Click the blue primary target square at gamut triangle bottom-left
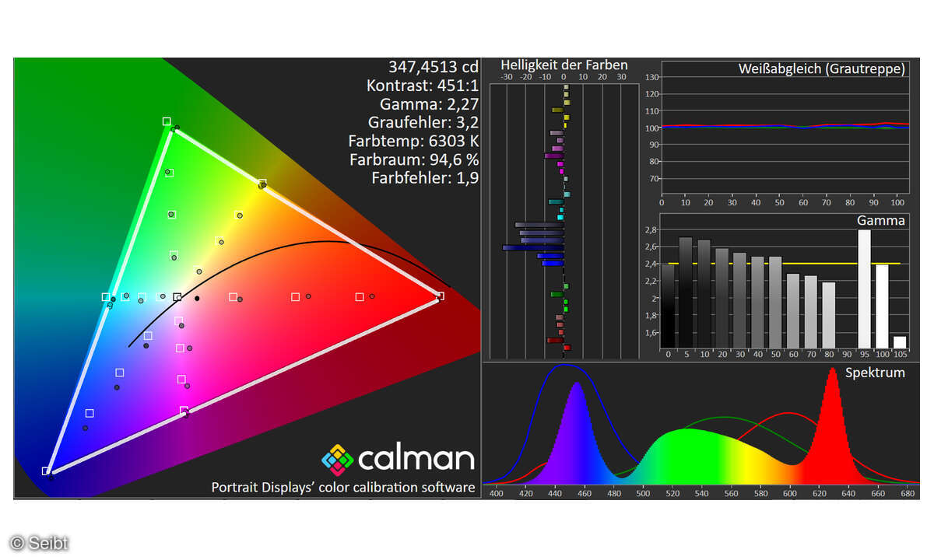Image resolution: width=934 pixels, height=560 pixels. coord(46,471)
